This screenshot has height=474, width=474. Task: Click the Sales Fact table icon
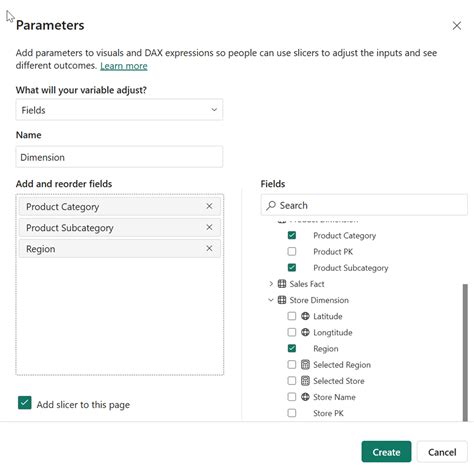(x=282, y=284)
